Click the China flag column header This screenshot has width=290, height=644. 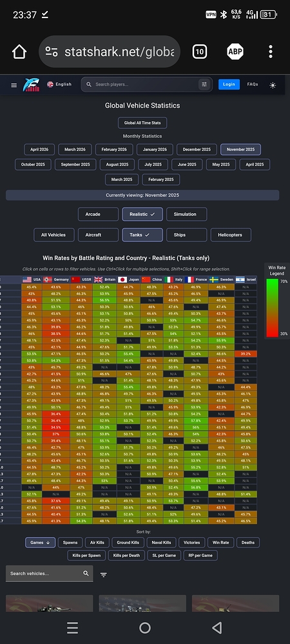coord(151,279)
